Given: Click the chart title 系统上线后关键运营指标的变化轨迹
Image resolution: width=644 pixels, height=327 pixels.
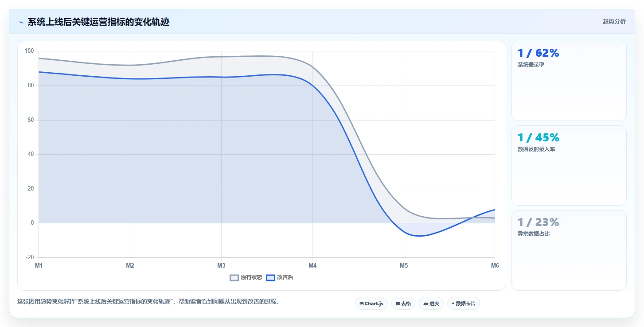Looking at the screenshot, I should [98, 22].
